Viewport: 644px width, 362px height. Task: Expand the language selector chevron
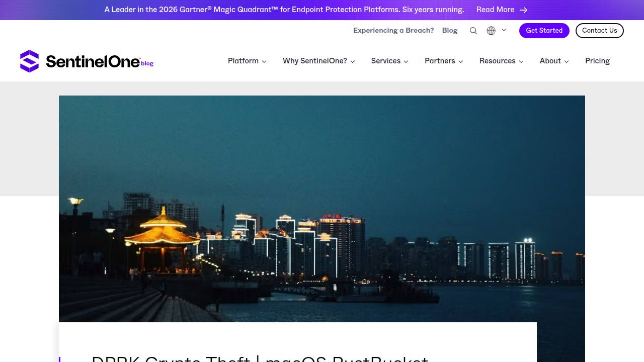pos(504,30)
